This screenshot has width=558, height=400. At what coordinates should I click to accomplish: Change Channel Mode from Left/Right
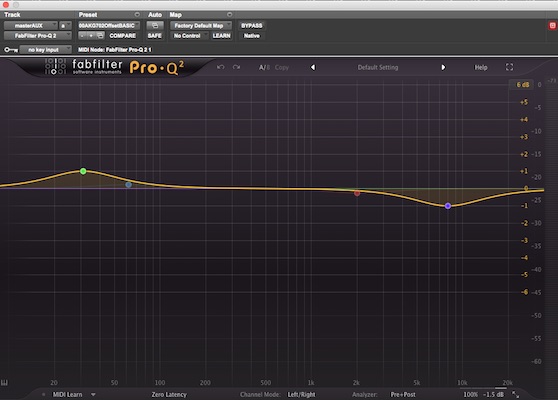[x=301, y=394]
